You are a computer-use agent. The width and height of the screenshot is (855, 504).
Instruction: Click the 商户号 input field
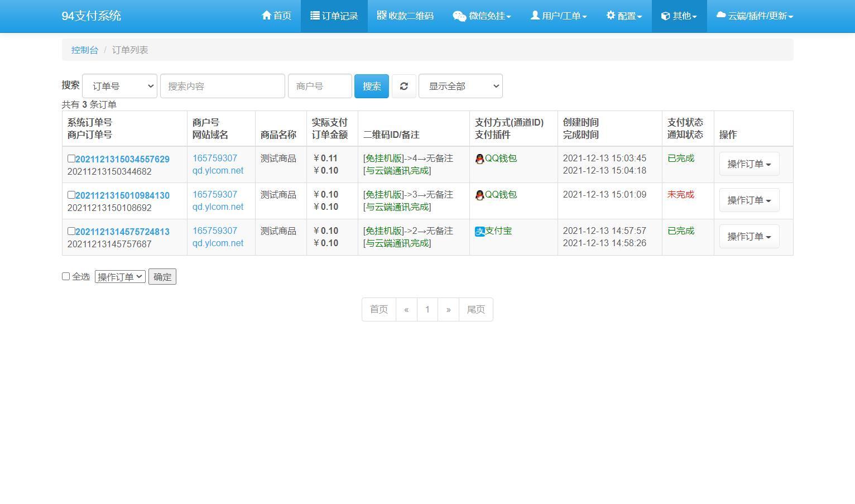(320, 86)
